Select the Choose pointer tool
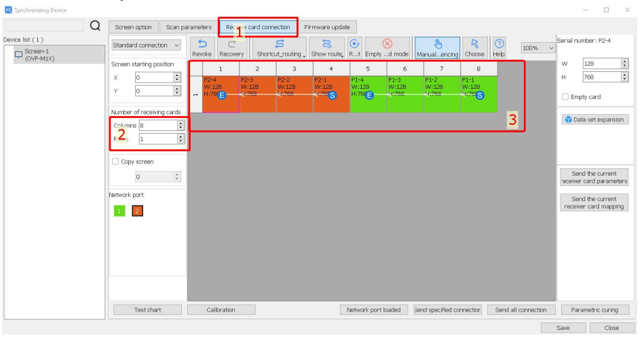644x338 pixels. pos(474,48)
